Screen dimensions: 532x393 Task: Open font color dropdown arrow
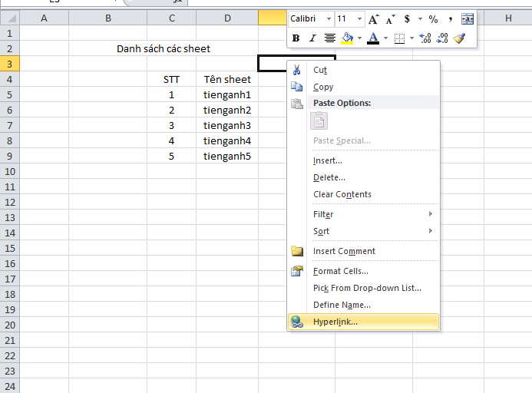tap(386, 38)
